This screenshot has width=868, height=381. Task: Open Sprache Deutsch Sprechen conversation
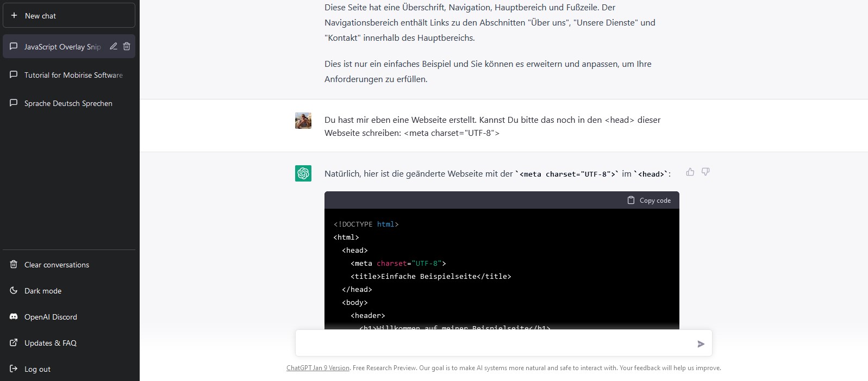[x=69, y=103]
